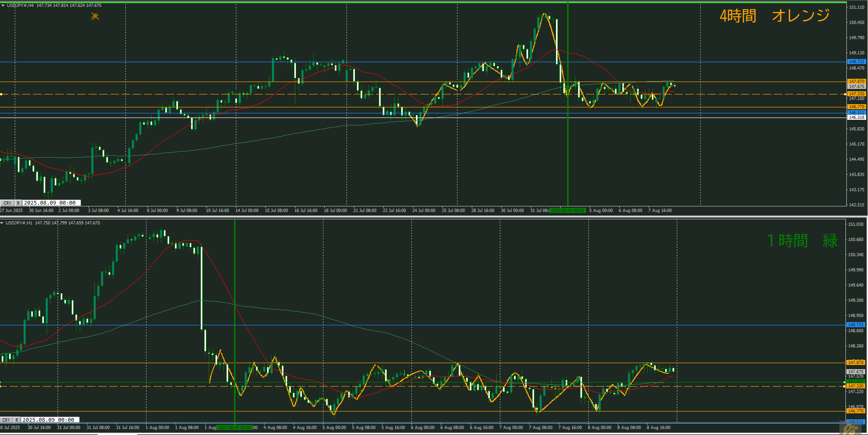
Task: Click the orange 146.770 price label on H4 chart
Action: point(856,107)
